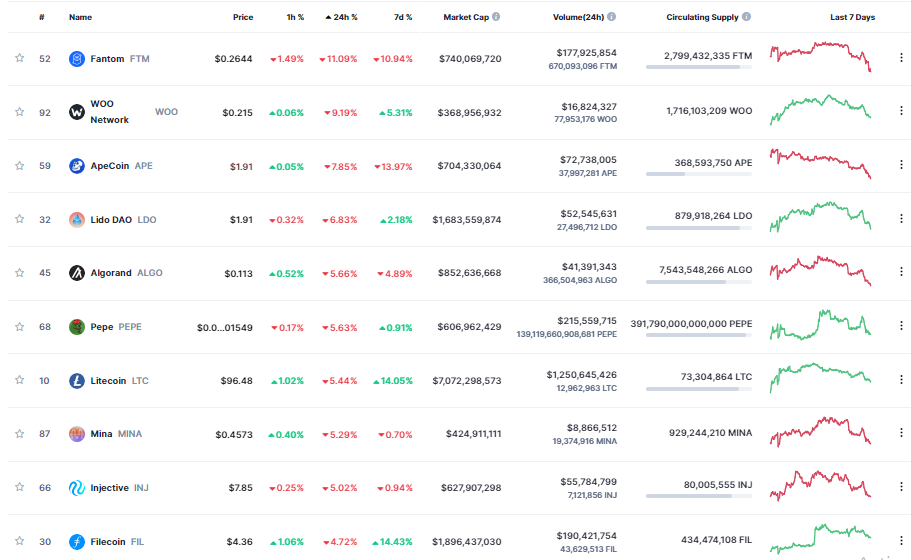Sort by the # rank column
The width and height of the screenshot is (911, 560).
point(42,17)
